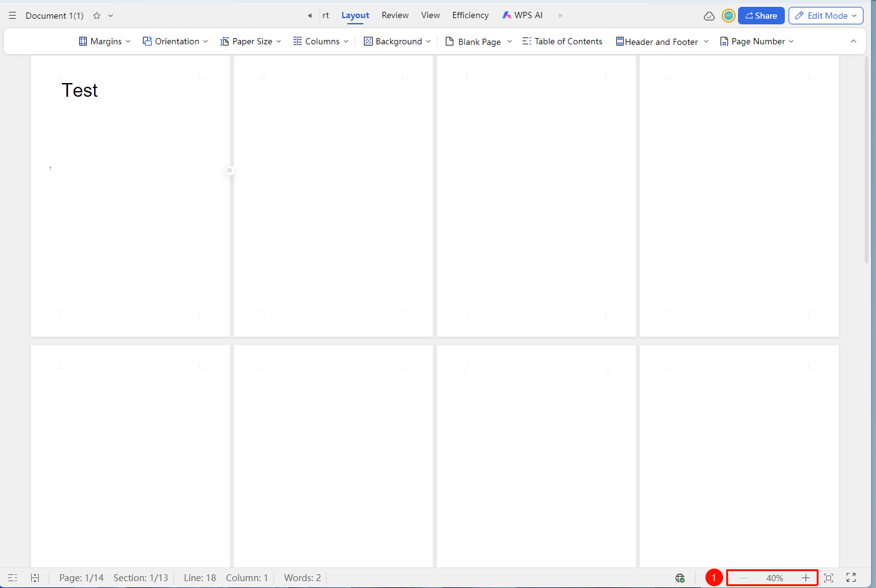Insert a Blank Page
Screen dimensions: 876x588
[x=473, y=42]
